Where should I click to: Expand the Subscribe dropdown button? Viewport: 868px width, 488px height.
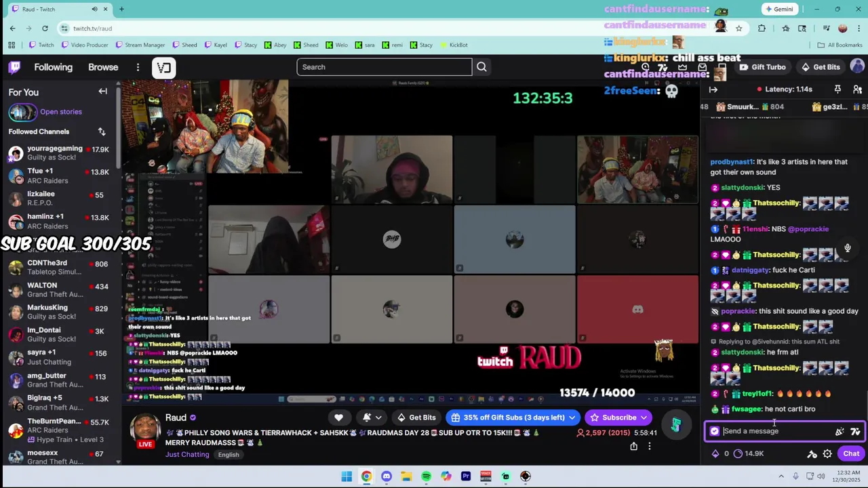644,418
